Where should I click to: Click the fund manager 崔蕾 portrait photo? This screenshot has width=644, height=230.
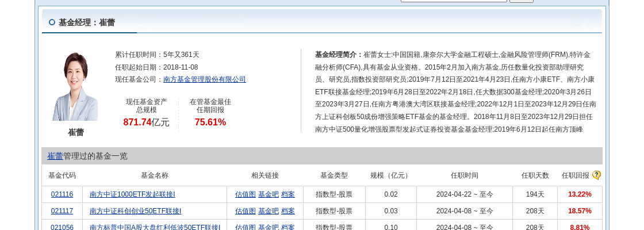pos(75,86)
